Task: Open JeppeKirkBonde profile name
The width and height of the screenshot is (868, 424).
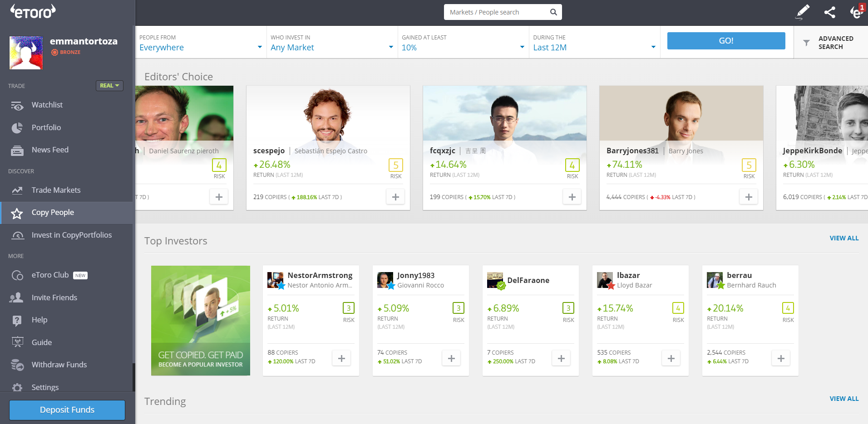Action: point(812,151)
